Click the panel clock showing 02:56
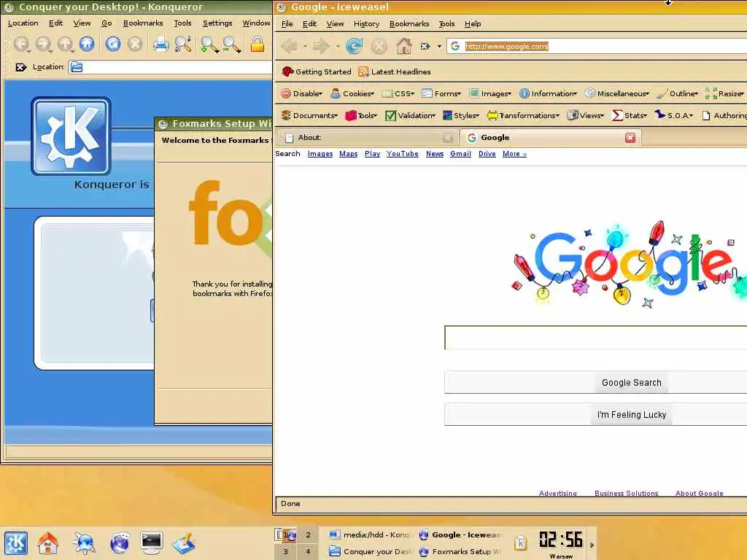The image size is (747, 560). 561,540
